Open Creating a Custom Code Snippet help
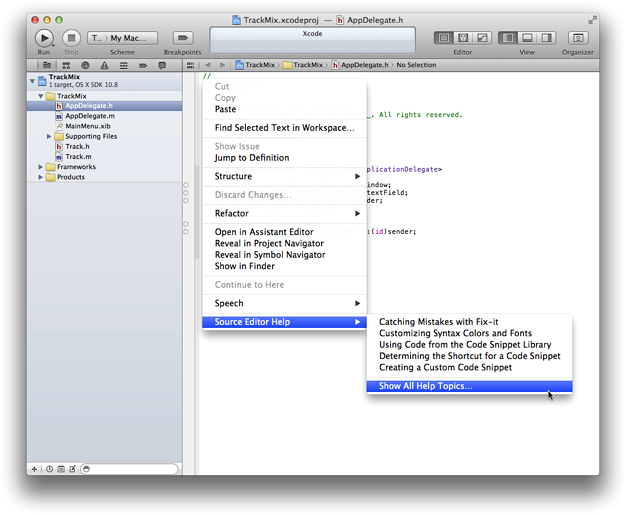The image size is (626, 515). pos(470,367)
